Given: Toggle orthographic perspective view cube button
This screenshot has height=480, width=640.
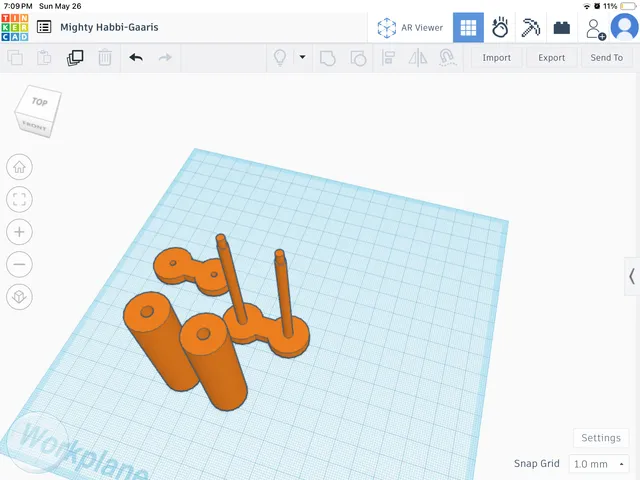Looking at the screenshot, I should [19, 297].
